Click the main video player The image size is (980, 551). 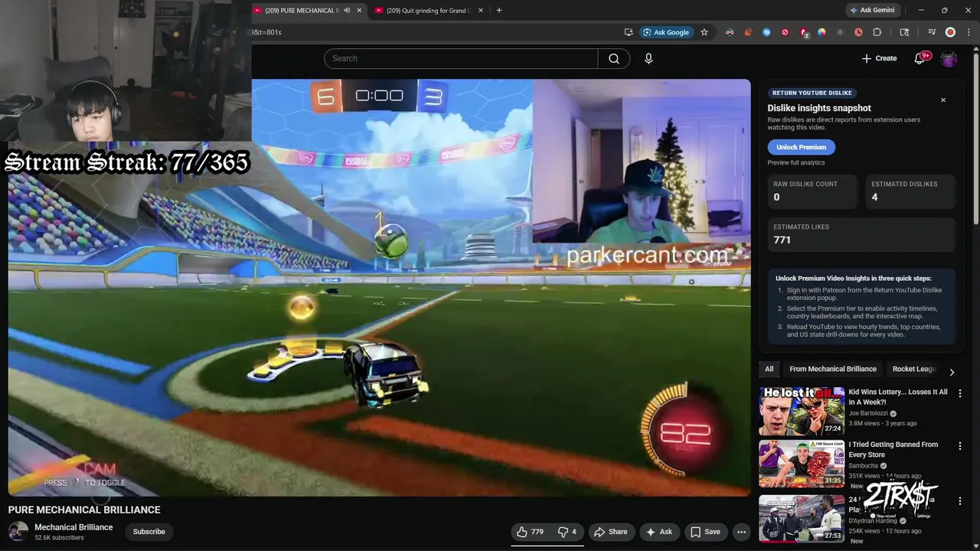pos(380,288)
